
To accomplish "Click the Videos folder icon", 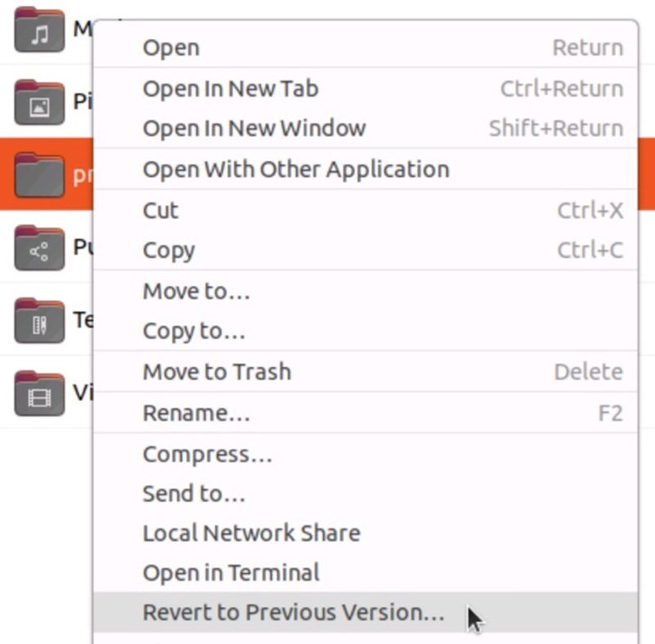I will pos(39,392).
